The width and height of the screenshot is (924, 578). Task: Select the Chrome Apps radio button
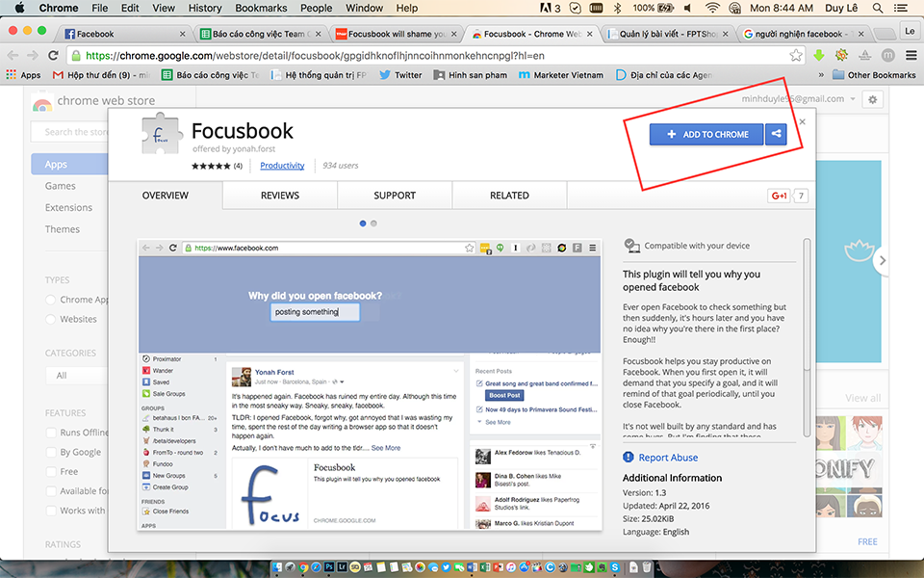click(51, 300)
